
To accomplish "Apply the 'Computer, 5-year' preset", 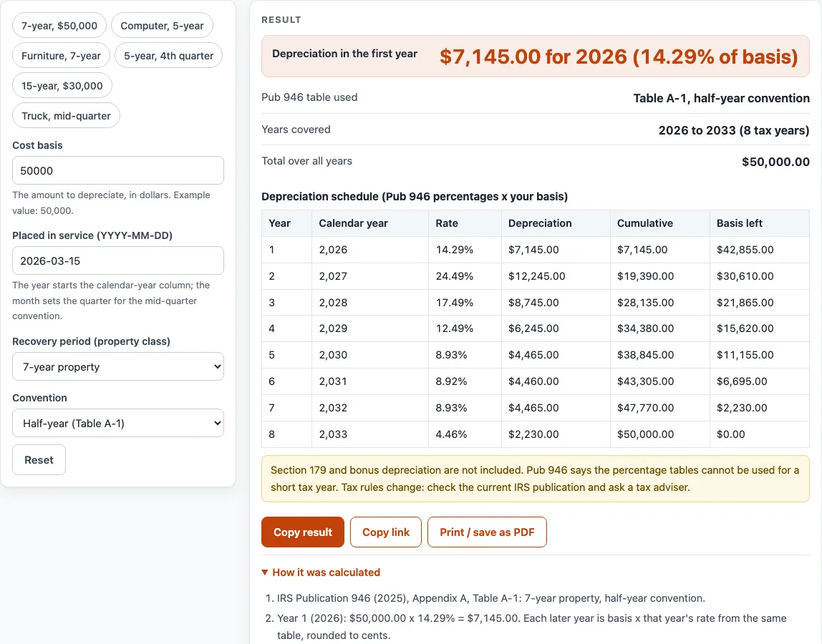I will [x=162, y=26].
